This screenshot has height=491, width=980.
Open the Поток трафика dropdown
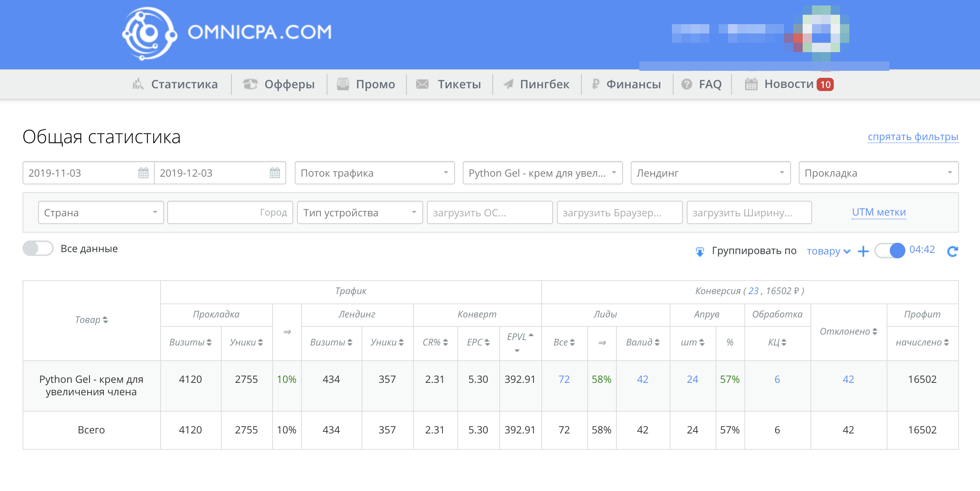pyautogui.click(x=374, y=173)
